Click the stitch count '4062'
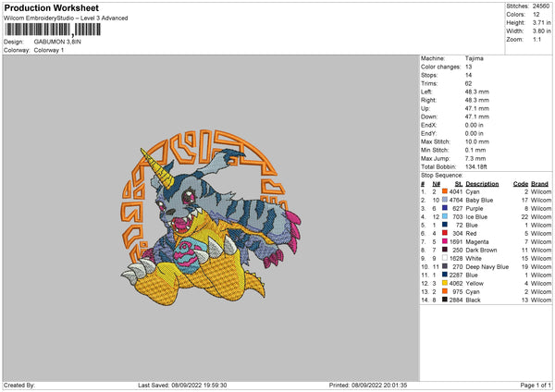 tap(456, 284)
